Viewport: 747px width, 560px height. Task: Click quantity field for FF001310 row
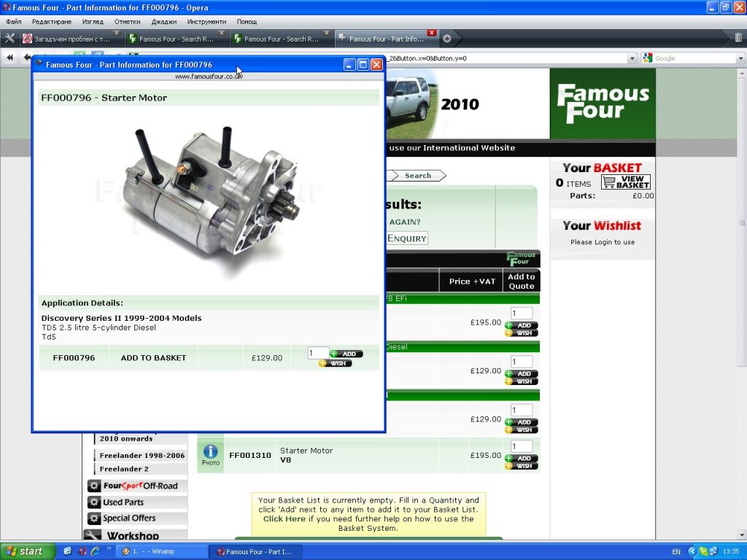(521, 446)
